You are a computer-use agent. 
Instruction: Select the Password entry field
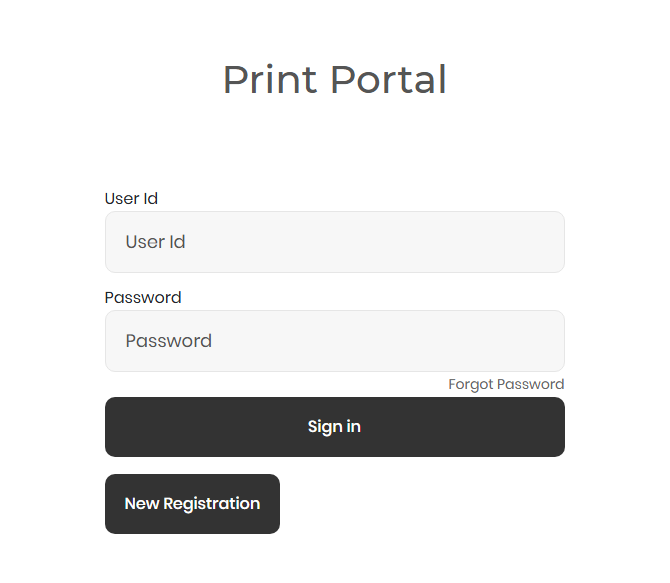[x=334, y=341]
